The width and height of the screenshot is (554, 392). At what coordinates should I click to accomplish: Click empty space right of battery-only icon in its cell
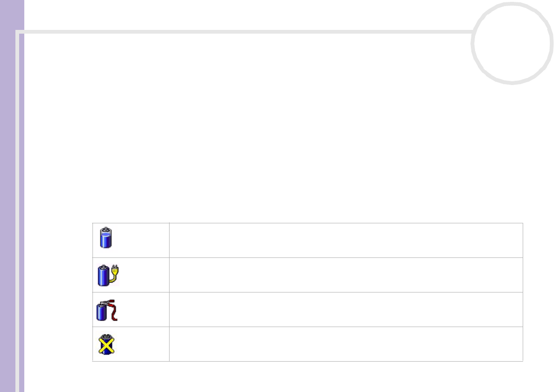[x=142, y=240]
